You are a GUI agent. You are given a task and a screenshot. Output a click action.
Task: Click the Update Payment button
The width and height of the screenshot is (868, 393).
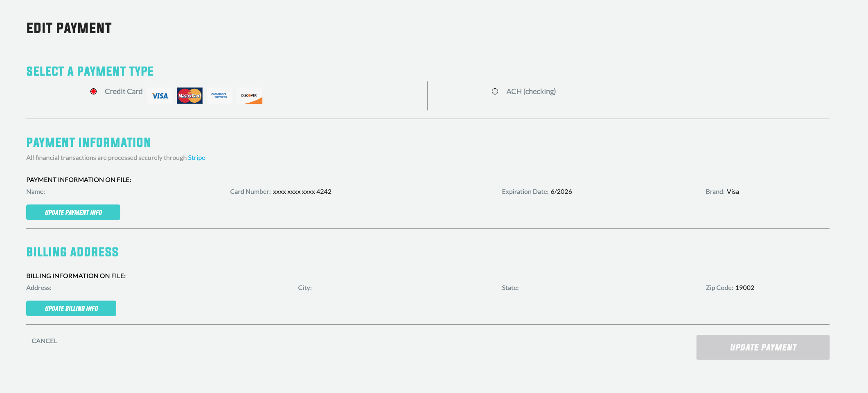coord(763,347)
